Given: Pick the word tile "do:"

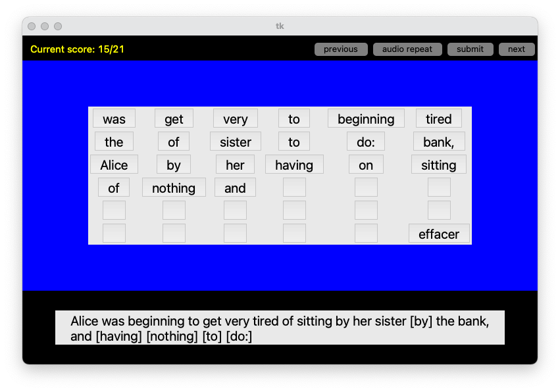Looking at the screenshot, I should (365, 141).
